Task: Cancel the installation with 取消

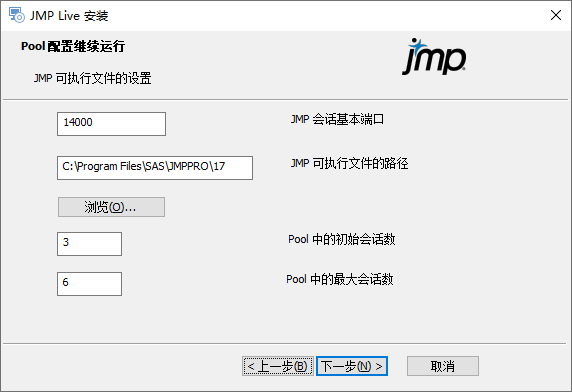Action: pyautogui.click(x=443, y=366)
